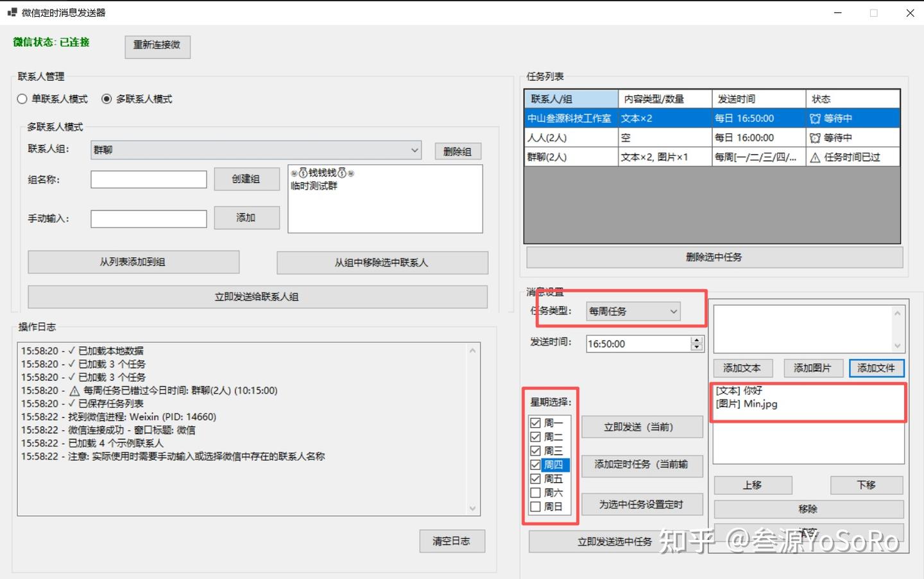Click 添加 button next to 手动输入
The height and width of the screenshot is (579, 924).
(246, 217)
